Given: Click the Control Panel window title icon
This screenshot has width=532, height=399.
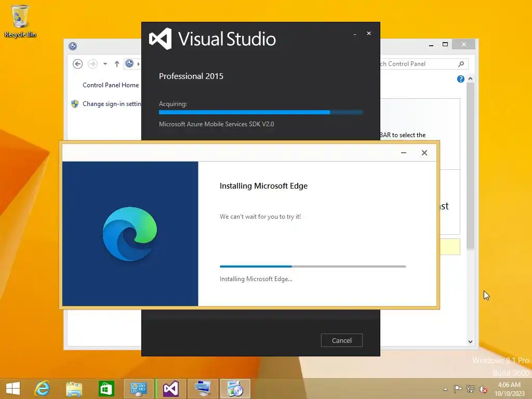Looking at the screenshot, I should point(73,46).
